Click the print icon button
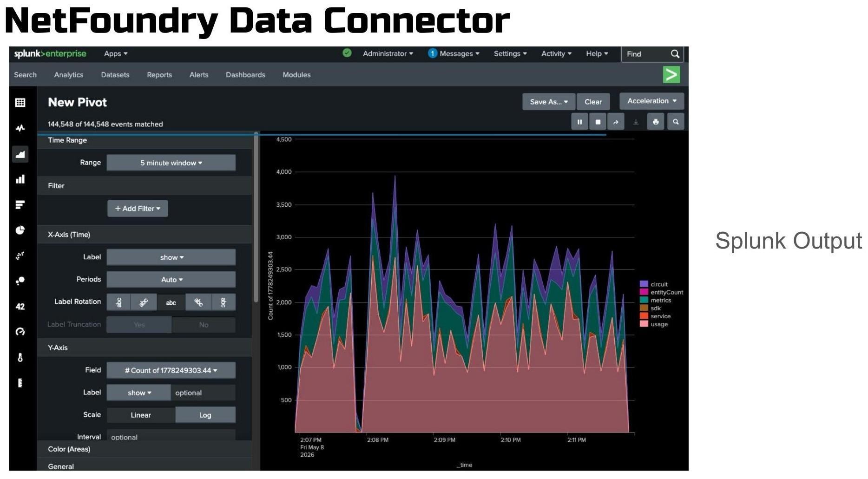The width and height of the screenshot is (868, 479). click(x=656, y=122)
